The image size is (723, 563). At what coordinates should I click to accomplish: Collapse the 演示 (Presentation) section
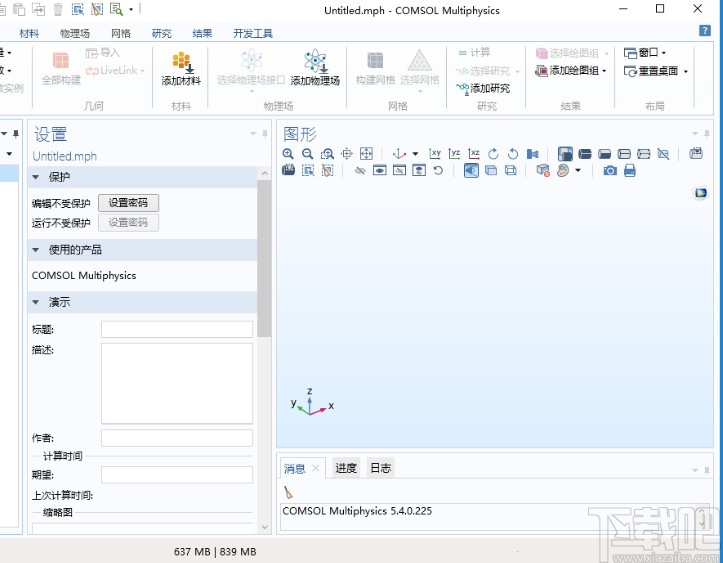click(x=36, y=302)
